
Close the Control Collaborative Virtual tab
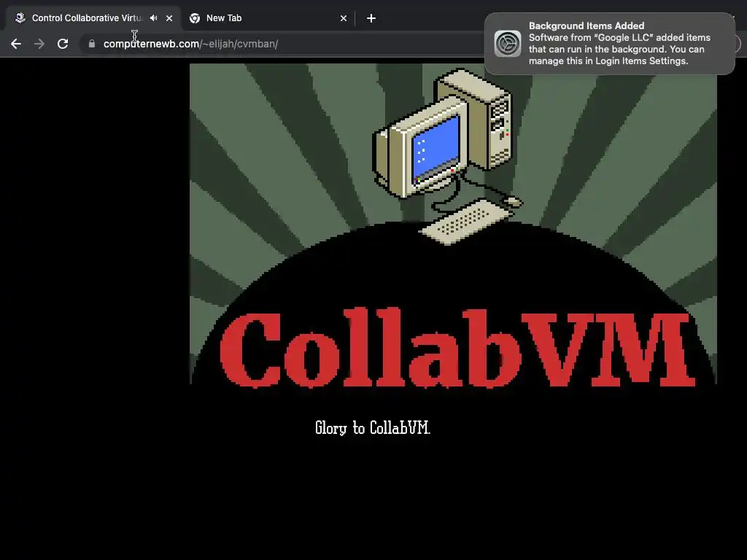(x=169, y=18)
